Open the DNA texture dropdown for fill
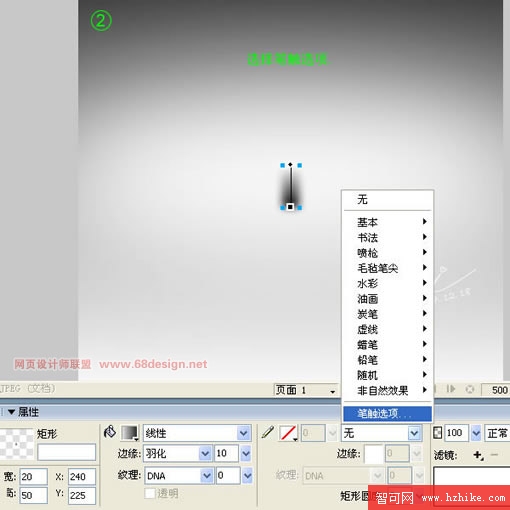 (x=178, y=475)
